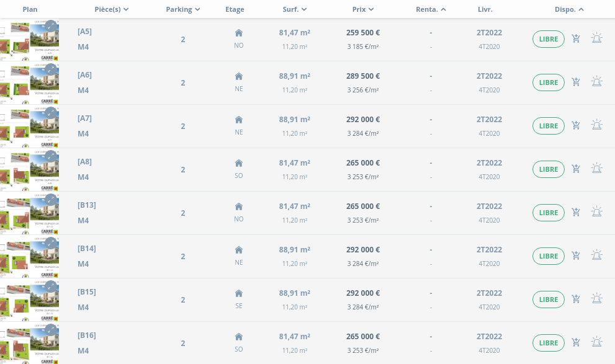This screenshot has height=364, width=615.
Task: Click the expand icon on lot B14's plan
Action: [x=51, y=243]
